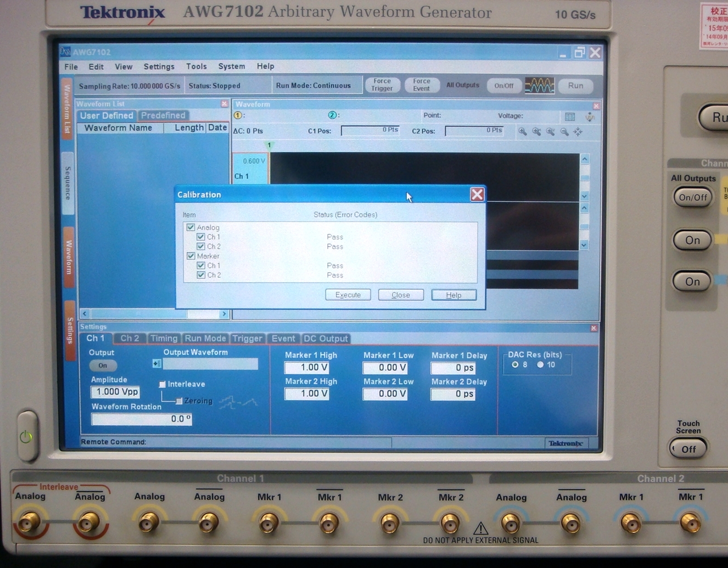Close the Waveform List panel
Viewport: 728px width, 568px height.
224,104
